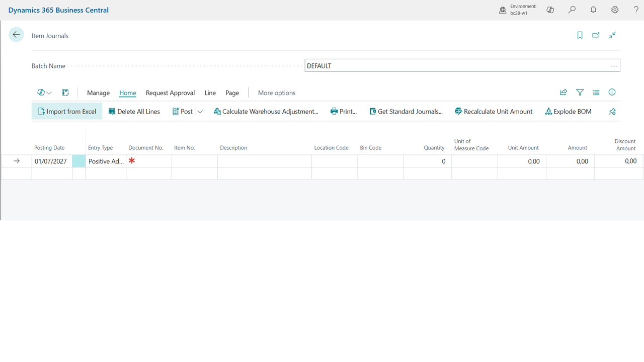644x362 pixels.
Task: Toggle the filter pane icon
Action: [x=580, y=93]
